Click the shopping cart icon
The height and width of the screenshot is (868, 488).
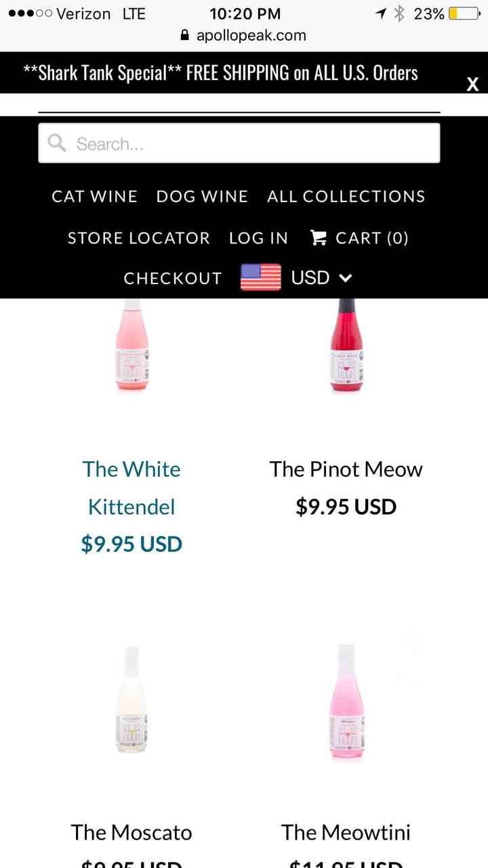318,237
